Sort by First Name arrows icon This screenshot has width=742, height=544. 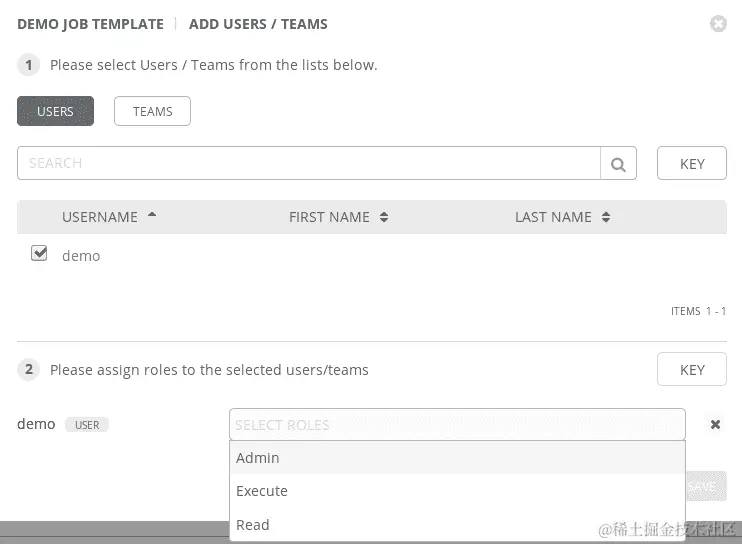pyautogui.click(x=384, y=217)
